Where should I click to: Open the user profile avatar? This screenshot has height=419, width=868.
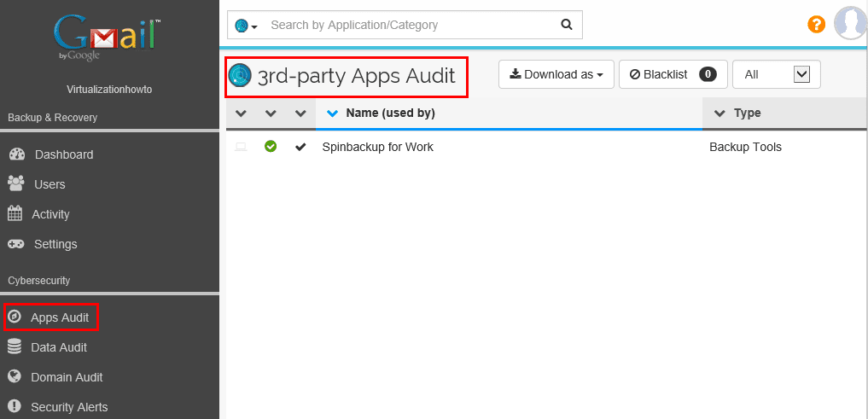click(850, 23)
